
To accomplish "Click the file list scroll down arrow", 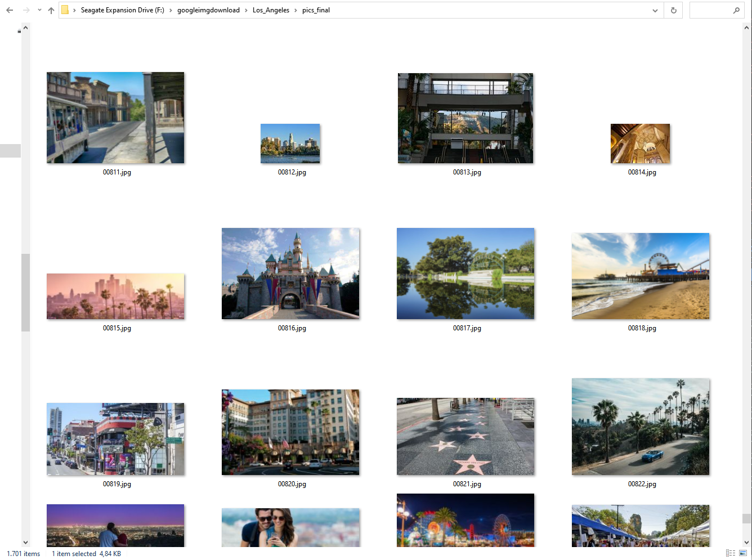I will coord(747,543).
